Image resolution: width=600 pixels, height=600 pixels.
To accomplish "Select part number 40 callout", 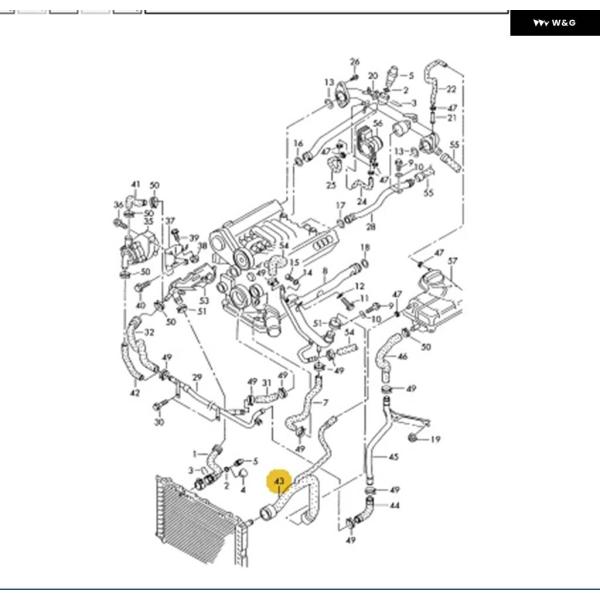I will [x=140, y=305].
